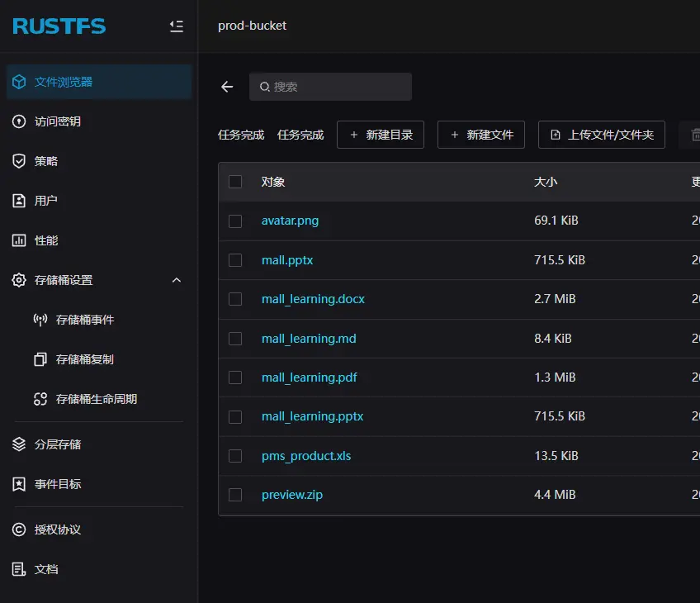Viewport: 700px width, 603px height.
Task: Open the 文件浏览器 menu item
Action: 64,82
